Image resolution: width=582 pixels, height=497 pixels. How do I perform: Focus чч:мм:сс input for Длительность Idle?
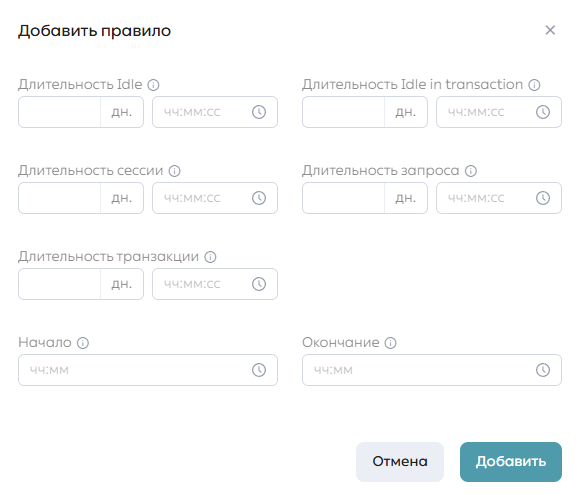pos(215,112)
